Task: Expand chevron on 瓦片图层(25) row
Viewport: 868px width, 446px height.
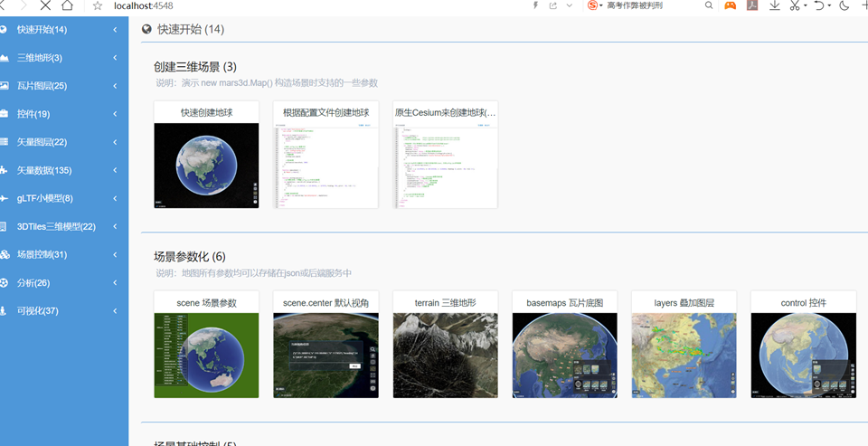Action: (x=115, y=86)
